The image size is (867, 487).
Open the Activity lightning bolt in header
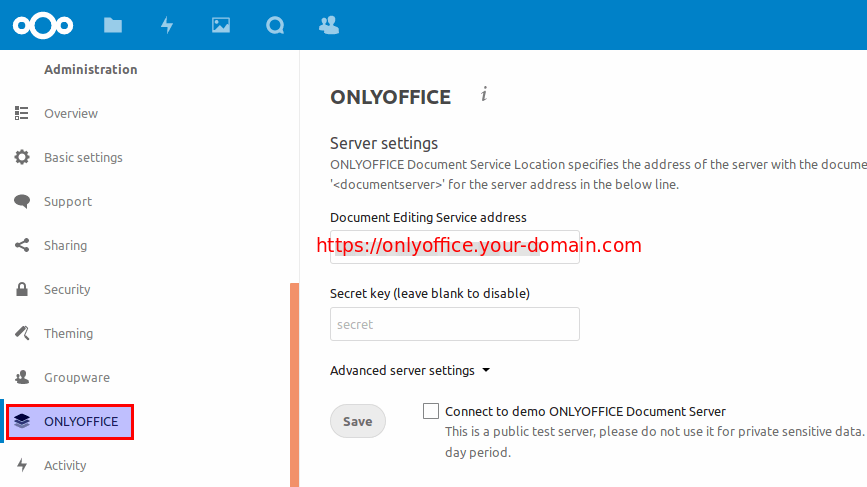point(167,25)
